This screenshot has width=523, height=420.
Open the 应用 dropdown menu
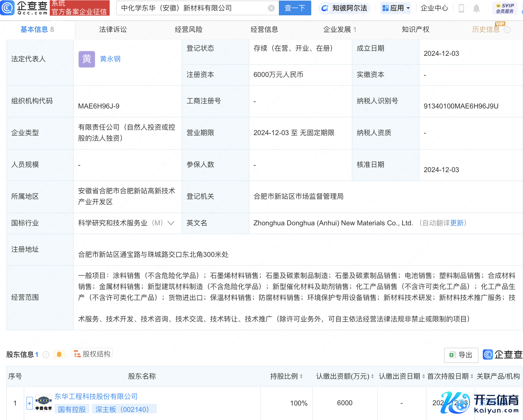pyautogui.click(x=396, y=8)
